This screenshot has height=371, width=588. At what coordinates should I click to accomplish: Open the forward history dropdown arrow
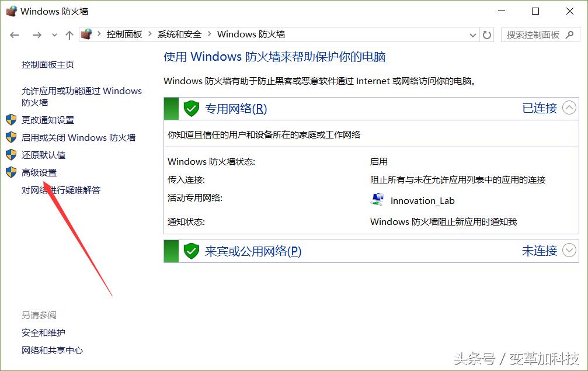(x=54, y=34)
